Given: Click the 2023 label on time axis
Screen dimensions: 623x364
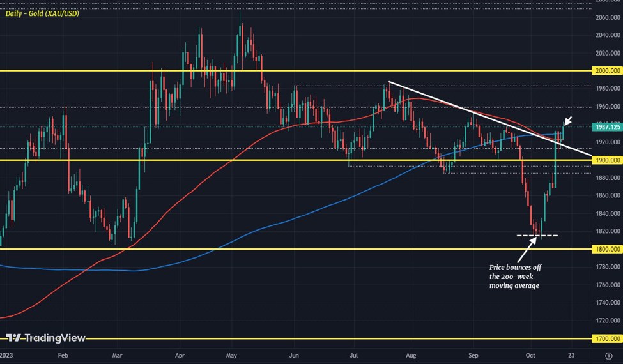Looking at the screenshot, I should 6,355.
